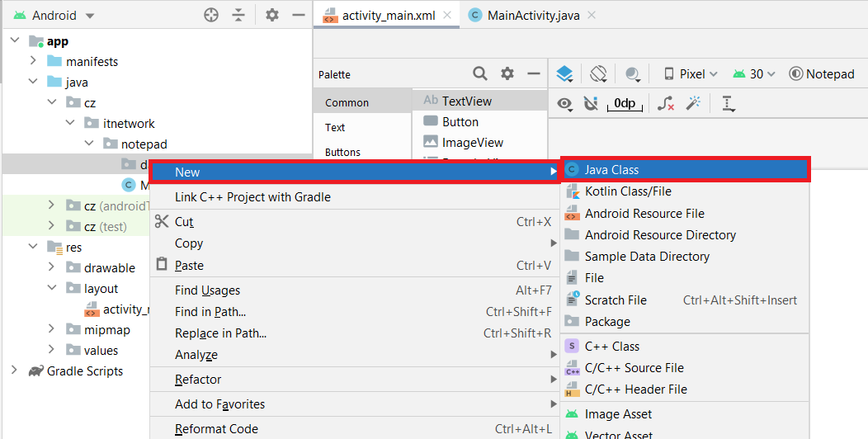Toggle autoconnect magnet in layout toolbar
Screen dimensions: 868x439
[x=591, y=104]
